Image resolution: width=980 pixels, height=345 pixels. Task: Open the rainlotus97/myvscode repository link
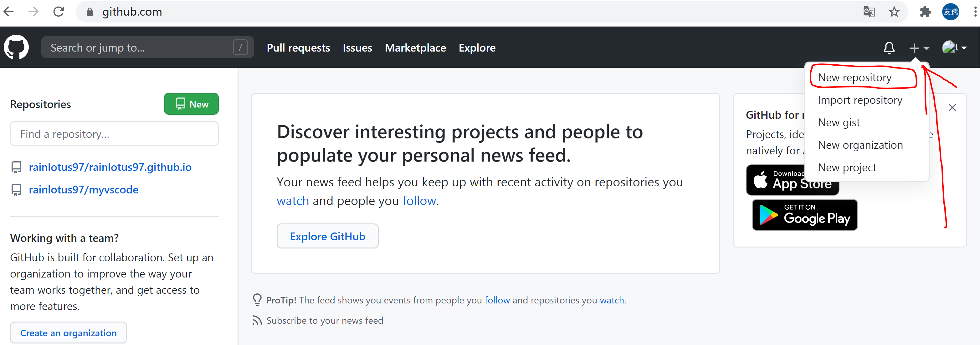tap(83, 190)
